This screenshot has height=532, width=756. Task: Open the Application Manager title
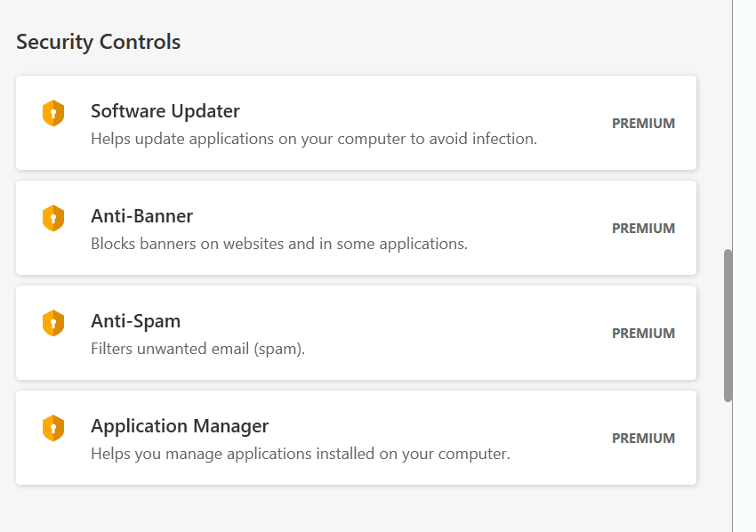click(180, 426)
